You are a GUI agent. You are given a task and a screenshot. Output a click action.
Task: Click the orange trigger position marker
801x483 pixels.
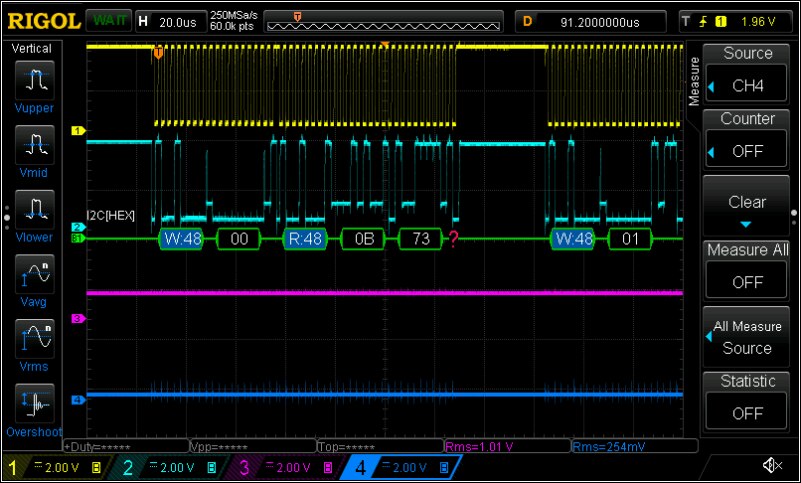coord(158,52)
